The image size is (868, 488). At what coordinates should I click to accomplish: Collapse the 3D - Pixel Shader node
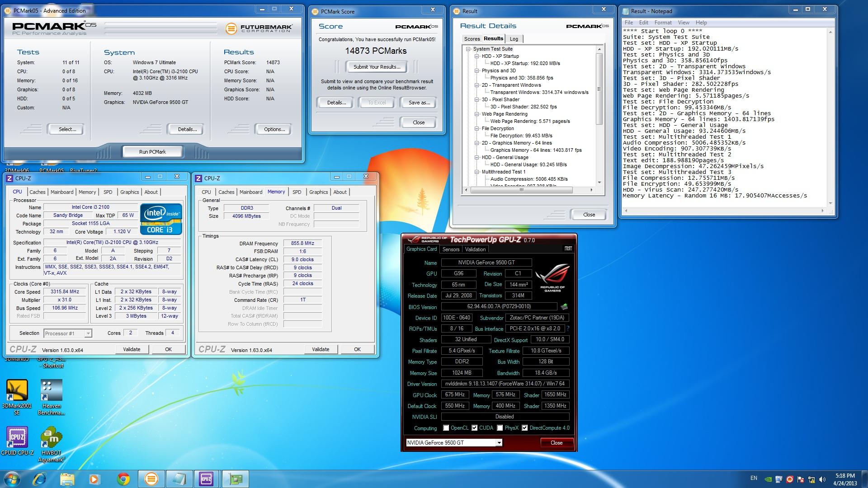point(477,99)
